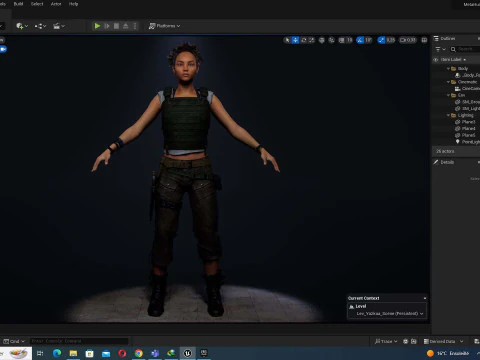Screen dimensions: 480x360
Task: Open the Select menu
Action: click(37, 4)
